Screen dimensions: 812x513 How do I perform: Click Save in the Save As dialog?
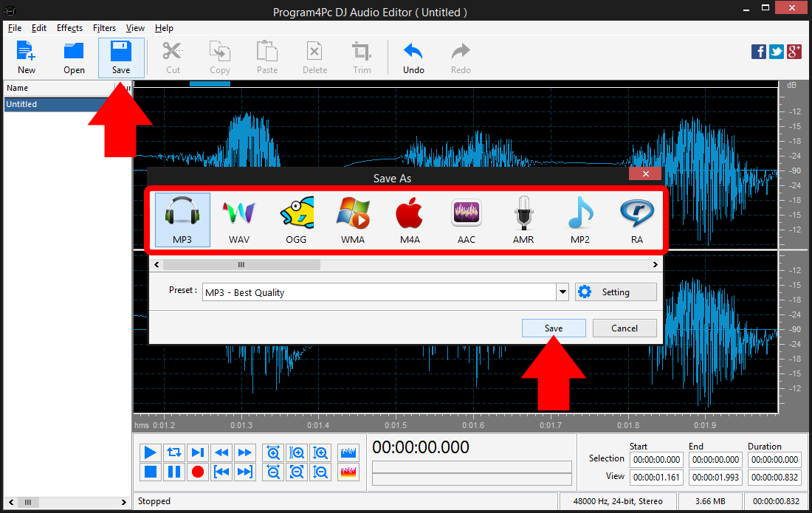554,328
